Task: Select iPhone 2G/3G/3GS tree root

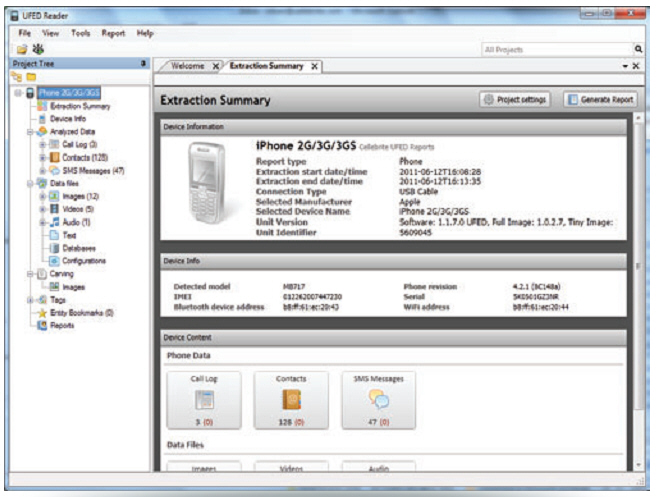Action: coord(69,93)
